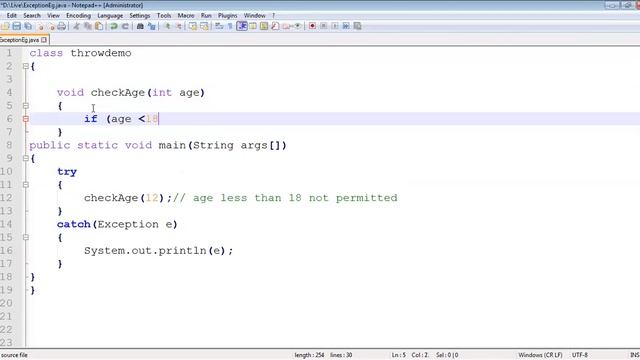The image size is (640, 360).
Task: Open the Macro menu
Action: 186,16
